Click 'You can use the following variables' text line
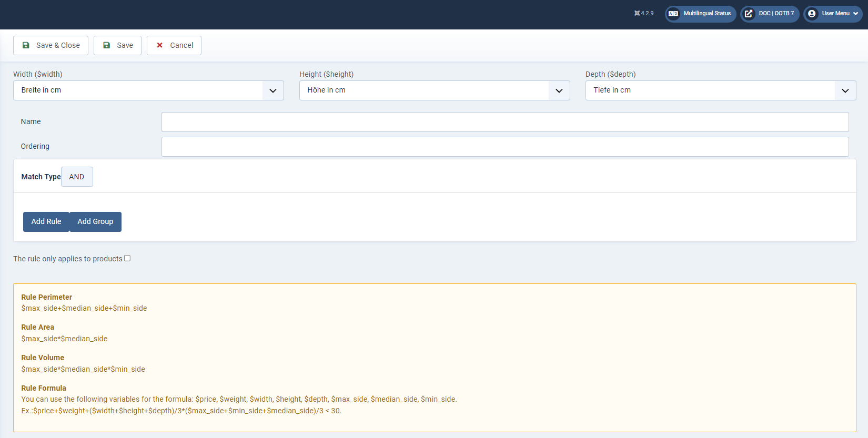Image resolution: width=868 pixels, height=438 pixels. coord(239,400)
